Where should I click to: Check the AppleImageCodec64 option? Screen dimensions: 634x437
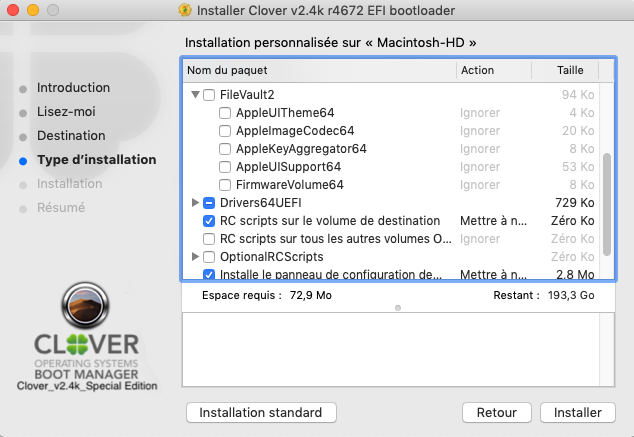coord(225,131)
